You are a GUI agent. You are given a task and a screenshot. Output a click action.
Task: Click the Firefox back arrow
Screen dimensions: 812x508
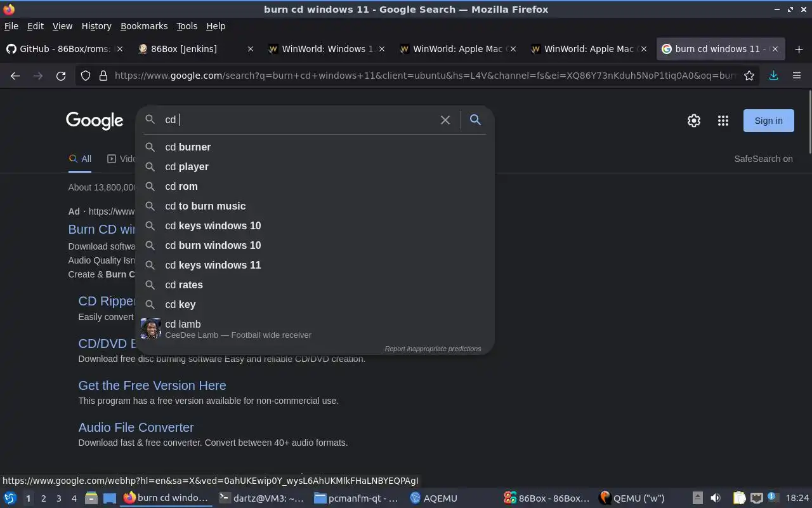click(x=15, y=76)
